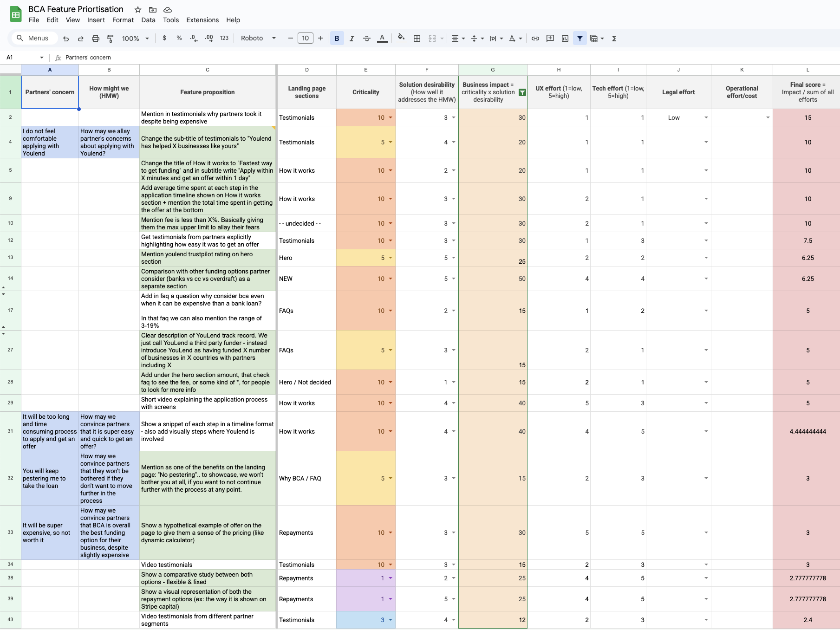Open Criticality dropdown in row 2
840x630 pixels.
pos(391,117)
